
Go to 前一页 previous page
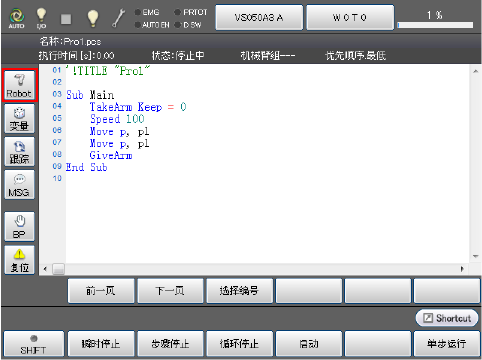coord(101,291)
